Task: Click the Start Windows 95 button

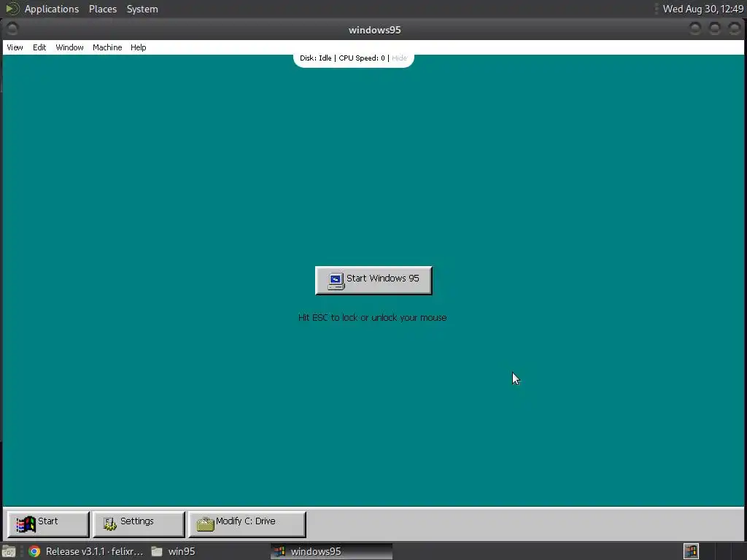Action: (x=373, y=280)
